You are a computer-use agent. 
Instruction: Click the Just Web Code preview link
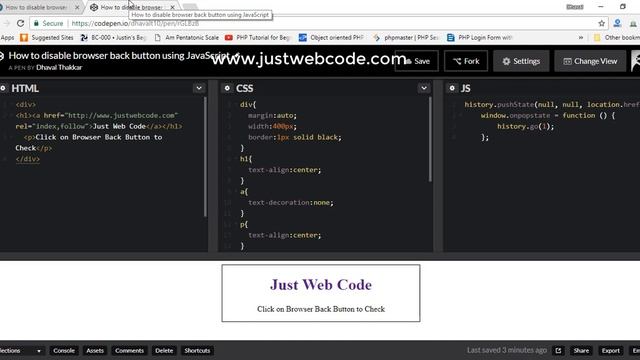(321, 285)
